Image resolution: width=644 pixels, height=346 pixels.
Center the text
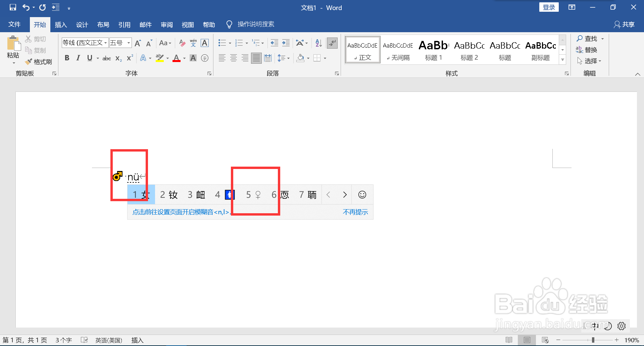point(233,58)
